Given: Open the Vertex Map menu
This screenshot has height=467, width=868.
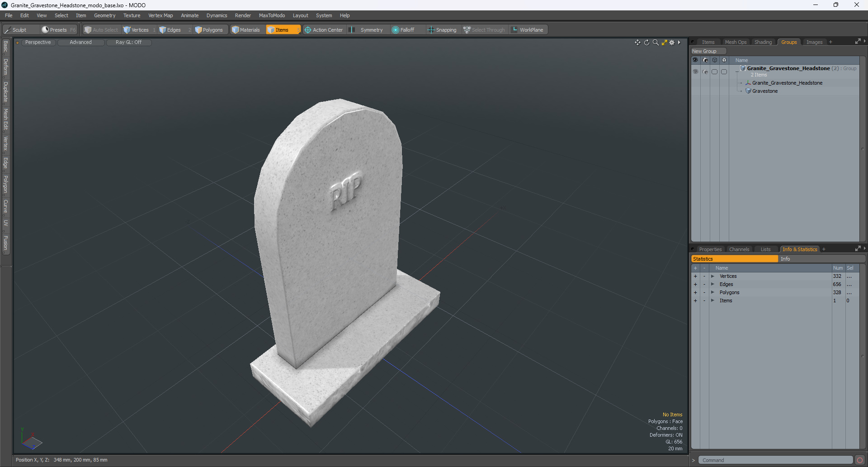Looking at the screenshot, I should coord(160,15).
